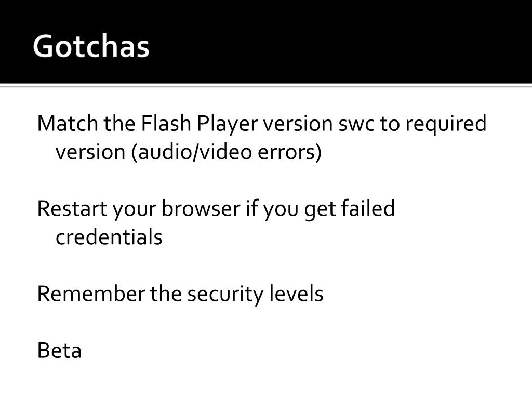Click the word 'Remember' in third bullet
Viewport: 532px width, 399px height.
(91, 294)
